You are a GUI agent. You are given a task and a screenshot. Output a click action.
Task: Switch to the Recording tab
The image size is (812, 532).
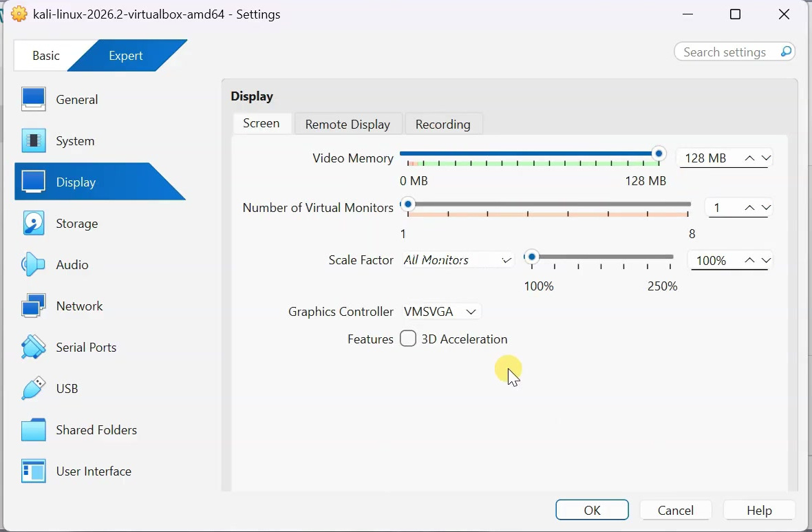click(x=442, y=125)
